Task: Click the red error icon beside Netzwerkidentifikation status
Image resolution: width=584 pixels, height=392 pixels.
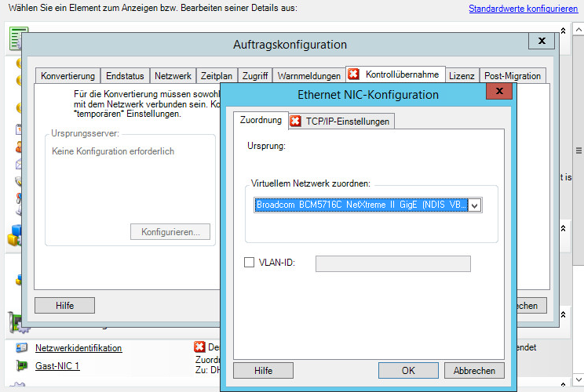Action: (199, 347)
